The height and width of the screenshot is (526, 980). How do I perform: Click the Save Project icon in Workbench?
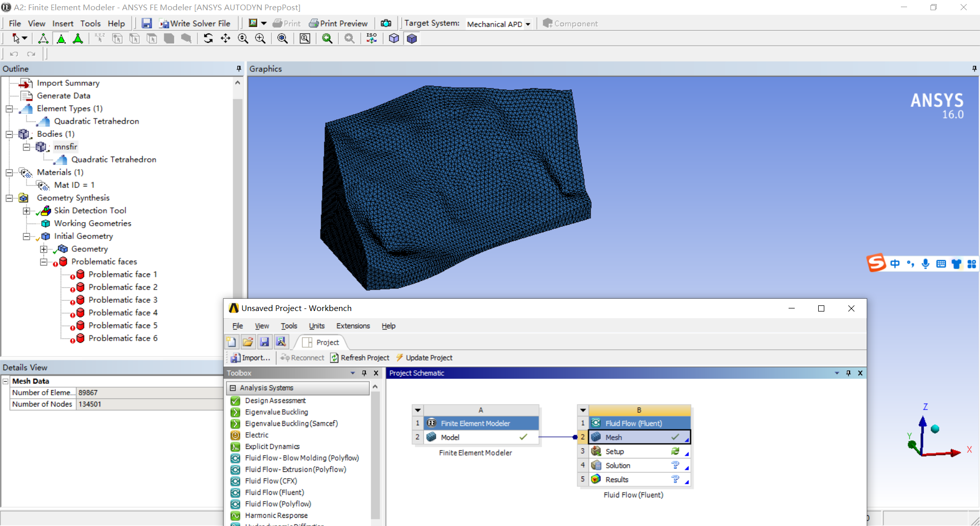[264, 342]
